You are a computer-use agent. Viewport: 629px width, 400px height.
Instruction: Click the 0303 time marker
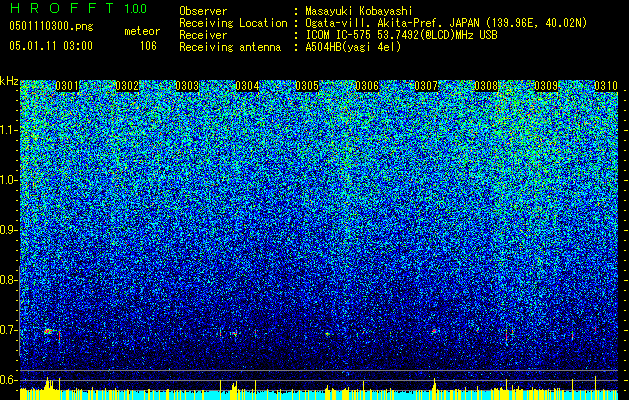tap(187, 86)
